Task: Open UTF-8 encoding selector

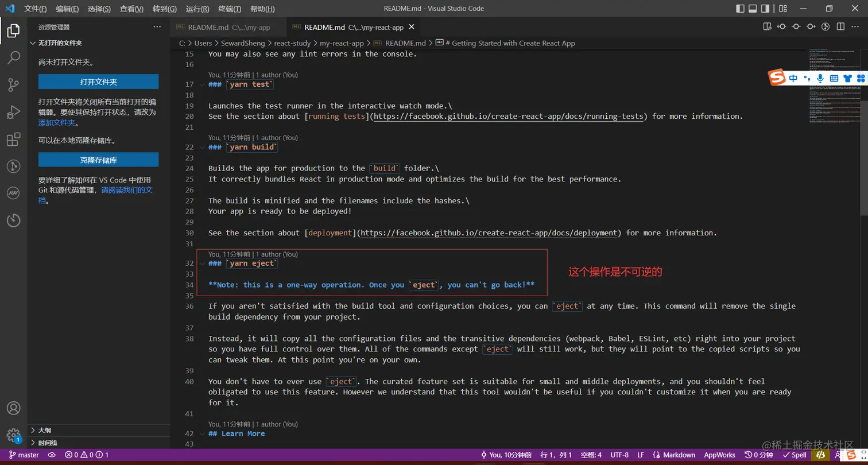Action: (x=619, y=455)
